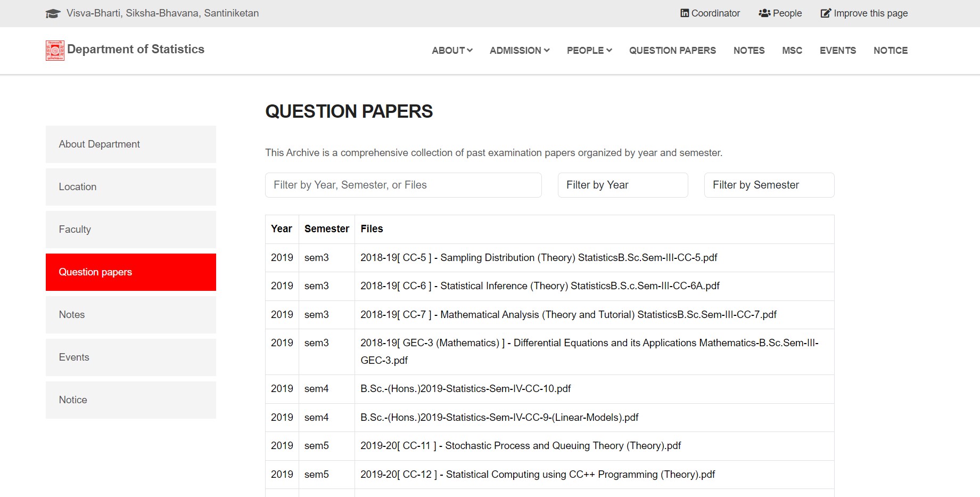980x497 pixels.
Task: Click the edit icon for Improve this page
Action: coord(826,13)
